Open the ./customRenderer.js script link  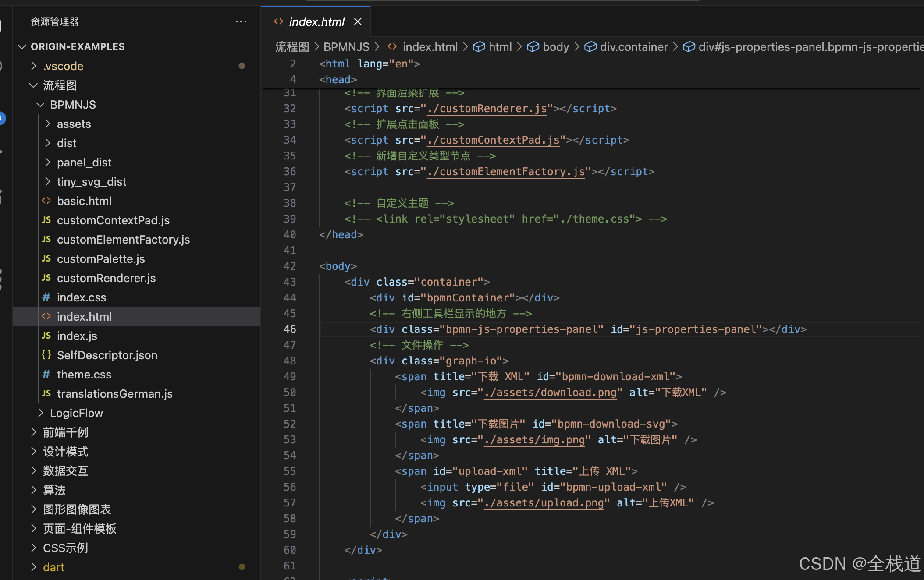point(487,108)
